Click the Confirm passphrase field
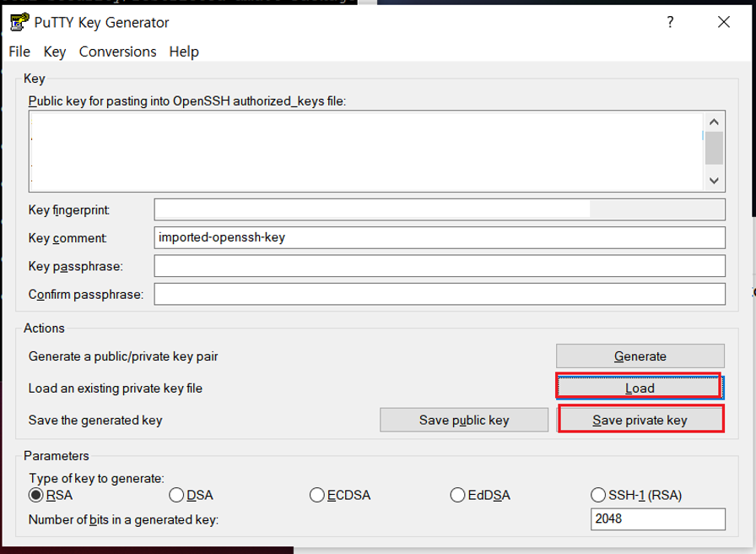 click(440, 294)
